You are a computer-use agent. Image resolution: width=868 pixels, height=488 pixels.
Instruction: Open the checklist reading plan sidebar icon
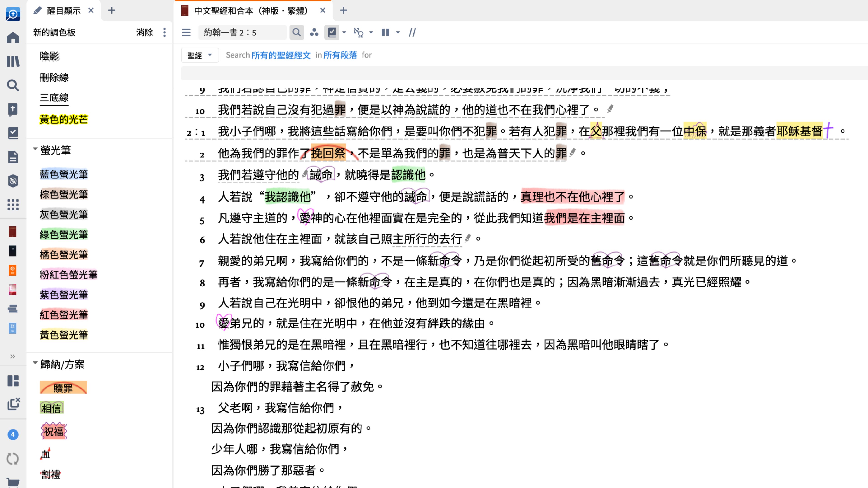[x=13, y=133]
